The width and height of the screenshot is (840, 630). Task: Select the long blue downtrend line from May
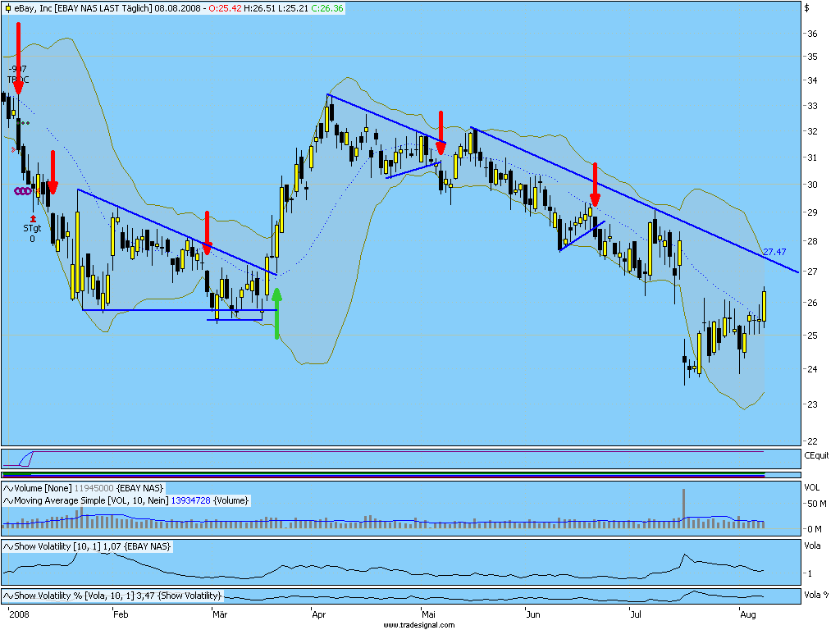634,200
